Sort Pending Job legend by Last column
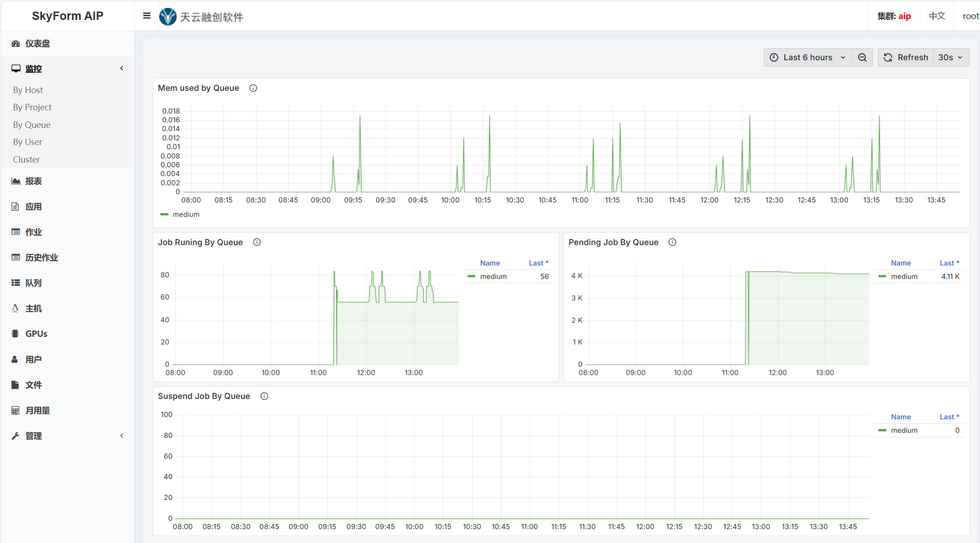 (x=949, y=263)
